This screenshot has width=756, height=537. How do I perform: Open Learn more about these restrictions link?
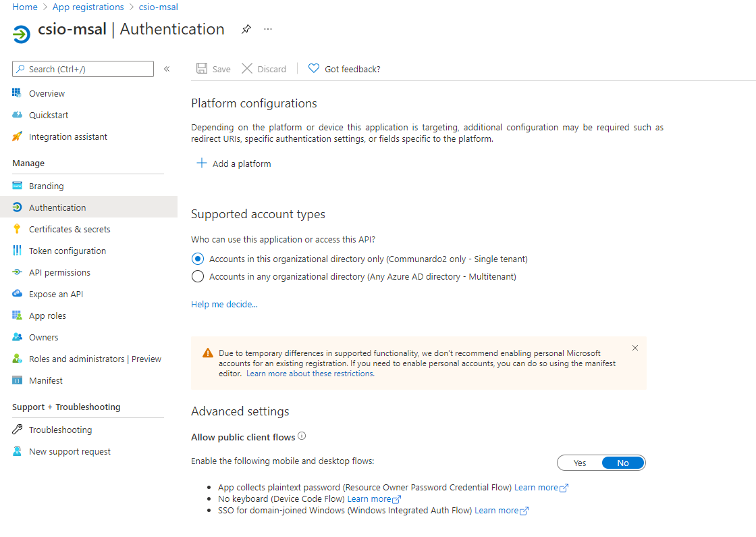click(310, 374)
